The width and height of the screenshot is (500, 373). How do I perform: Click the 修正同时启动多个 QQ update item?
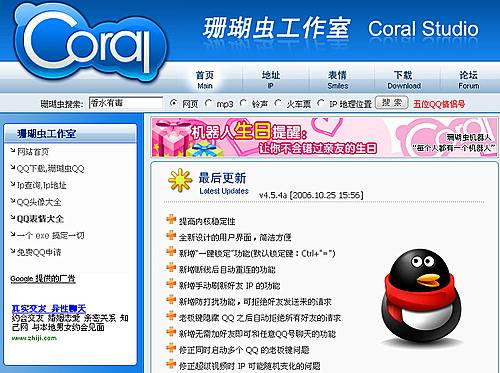point(244,350)
